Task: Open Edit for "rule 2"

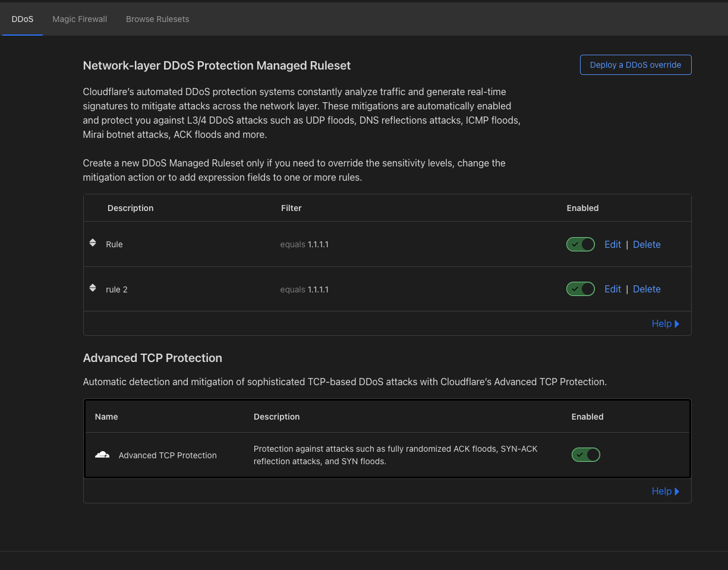Action: point(612,289)
